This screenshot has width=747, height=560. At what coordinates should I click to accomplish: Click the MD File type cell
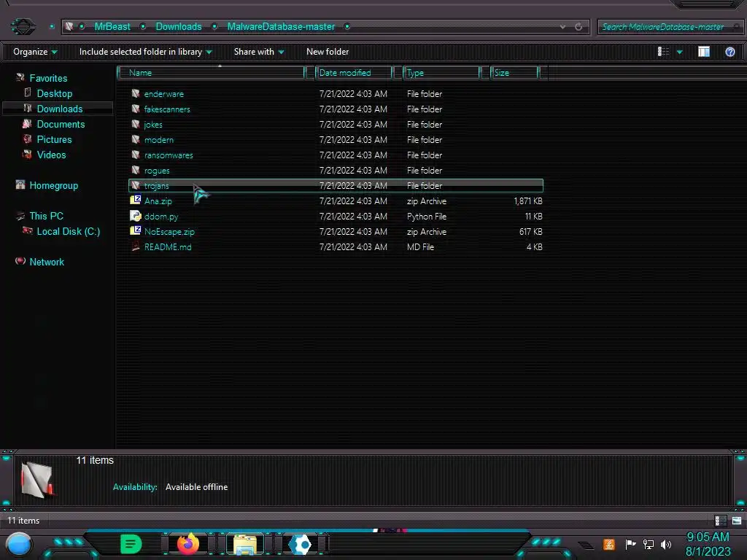tap(420, 246)
